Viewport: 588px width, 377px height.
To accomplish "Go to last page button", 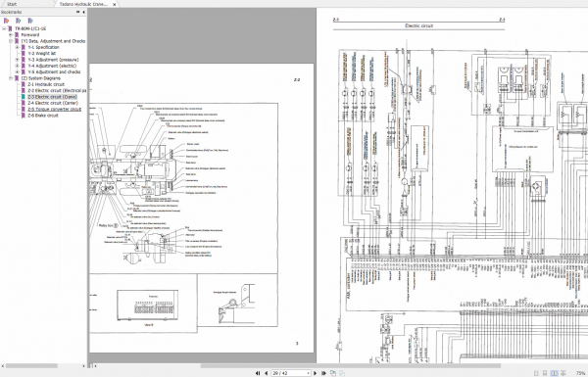I will 323,373.
